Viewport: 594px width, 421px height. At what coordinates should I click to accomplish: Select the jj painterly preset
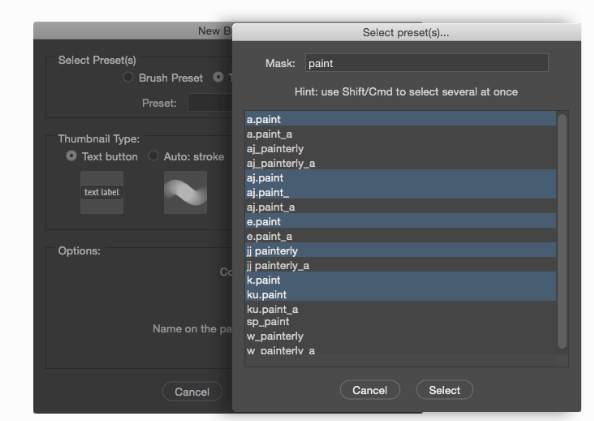pos(400,250)
